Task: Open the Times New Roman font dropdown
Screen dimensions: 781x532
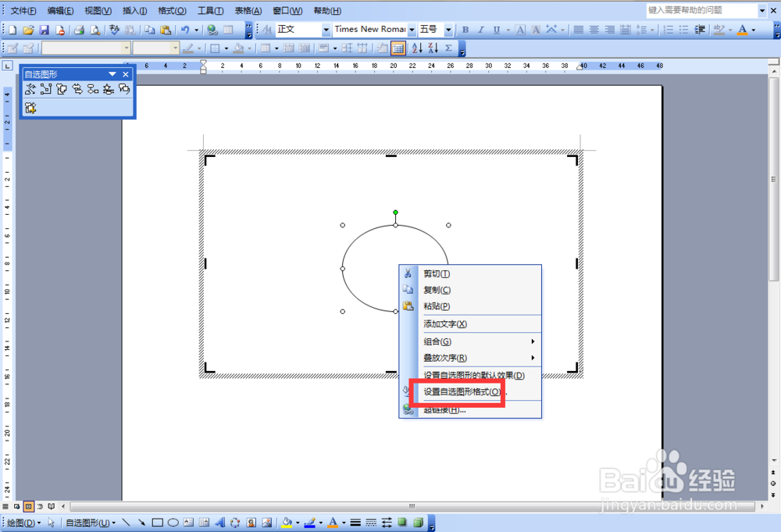Action: tap(412, 29)
